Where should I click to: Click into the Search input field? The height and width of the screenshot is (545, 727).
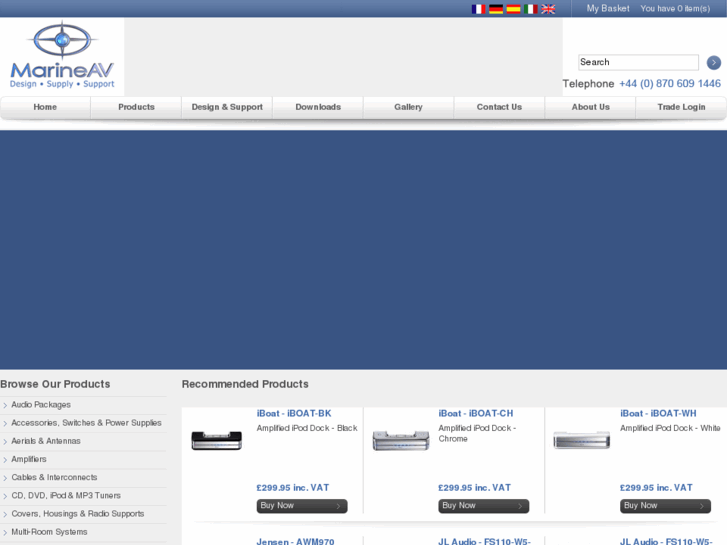pos(638,62)
